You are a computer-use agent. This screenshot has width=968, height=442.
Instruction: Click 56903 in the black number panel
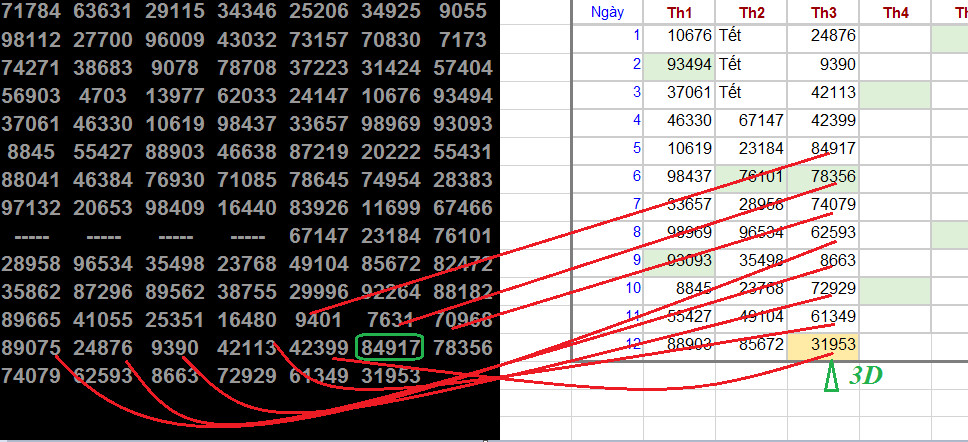pos(31,96)
